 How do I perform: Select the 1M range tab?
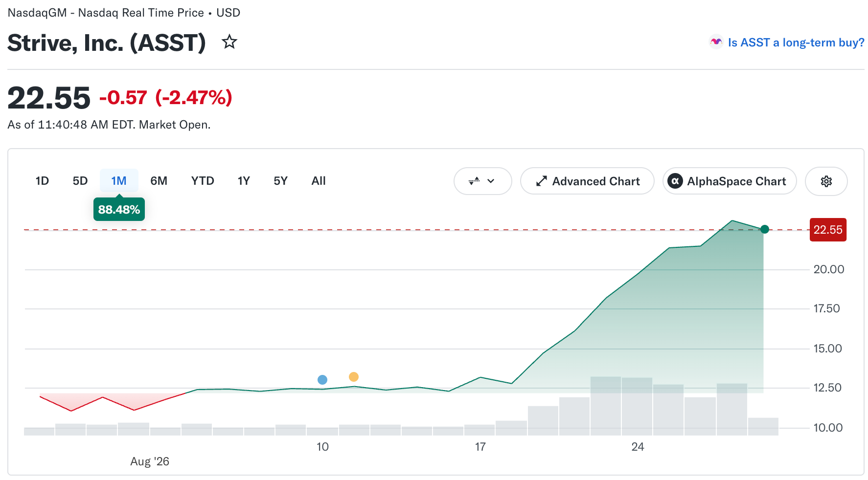(x=119, y=181)
